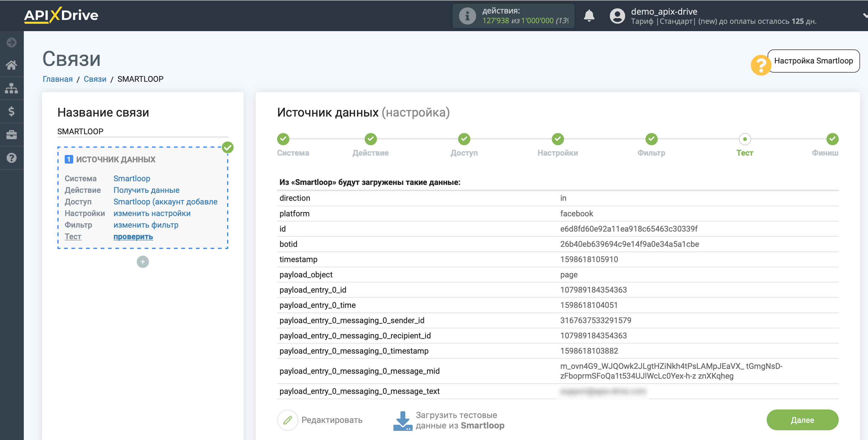This screenshot has width=868, height=440.
Task: Click изменить настройки link
Action: [x=152, y=213]
